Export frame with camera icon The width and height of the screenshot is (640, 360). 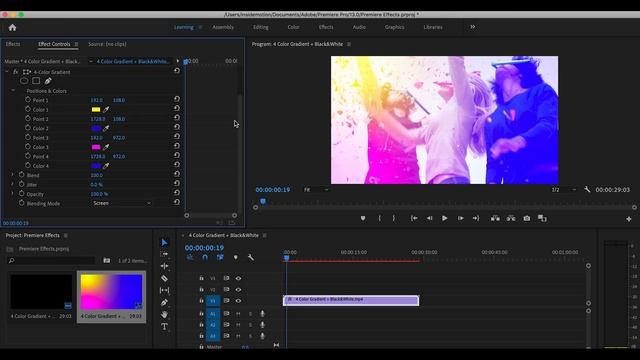pos(527,218)
